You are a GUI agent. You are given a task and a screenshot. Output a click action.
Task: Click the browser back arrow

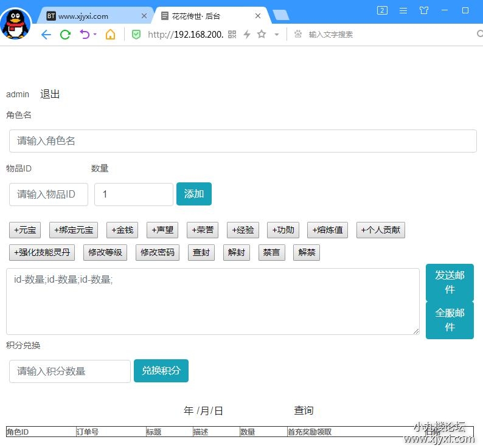click(46, 35)
